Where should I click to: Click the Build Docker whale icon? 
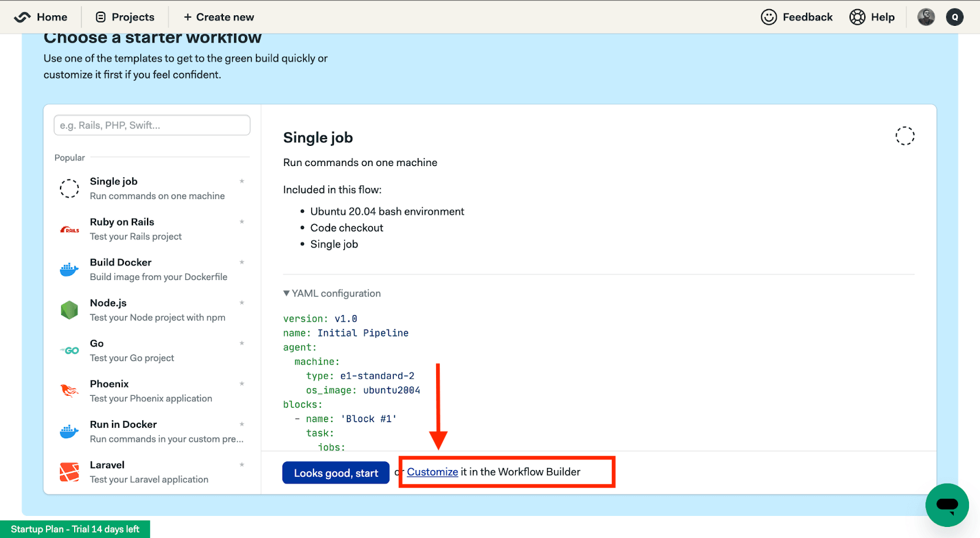(69, 269)
